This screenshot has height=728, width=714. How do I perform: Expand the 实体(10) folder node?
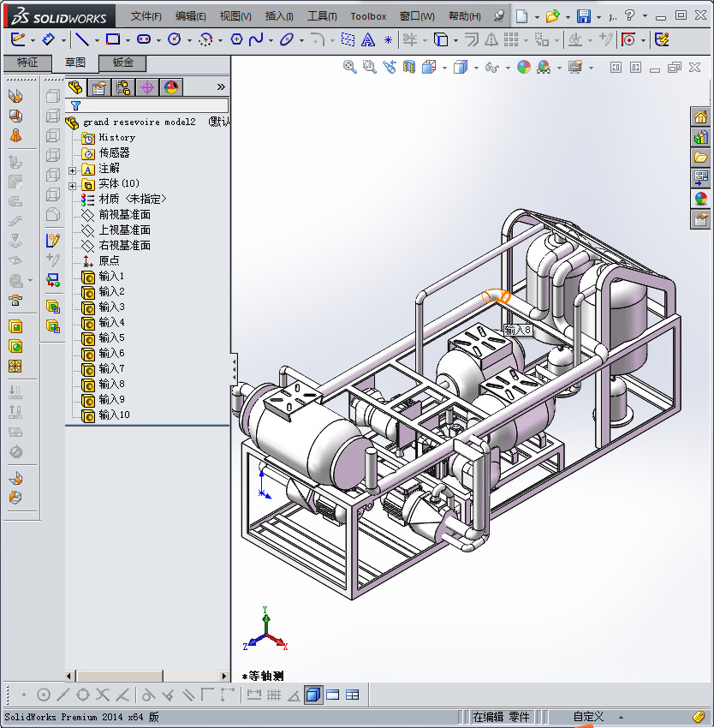point(72,186)
